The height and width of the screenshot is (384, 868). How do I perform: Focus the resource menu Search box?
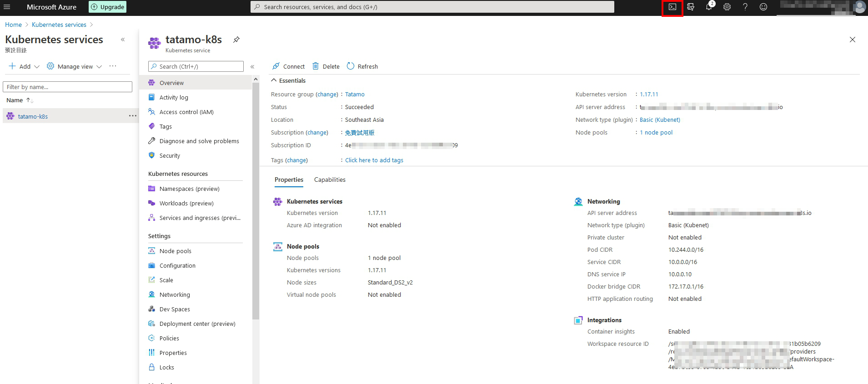(196, 66)
